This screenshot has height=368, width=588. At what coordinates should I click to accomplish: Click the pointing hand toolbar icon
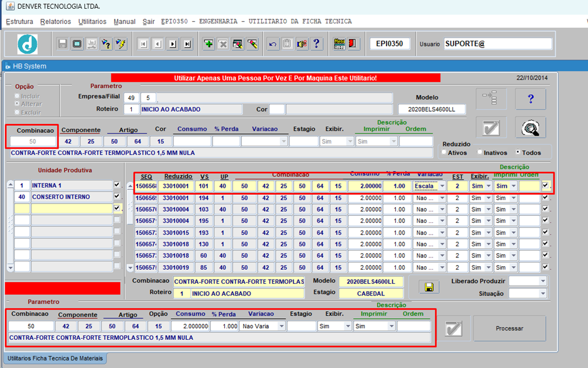pyautogui.click(x=302, y=44)
